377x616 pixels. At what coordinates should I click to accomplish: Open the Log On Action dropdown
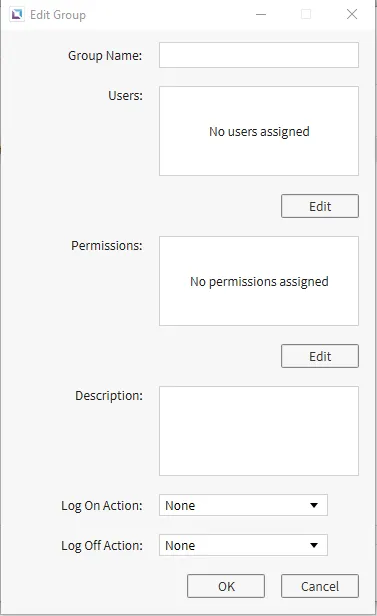tap(243, 505)
